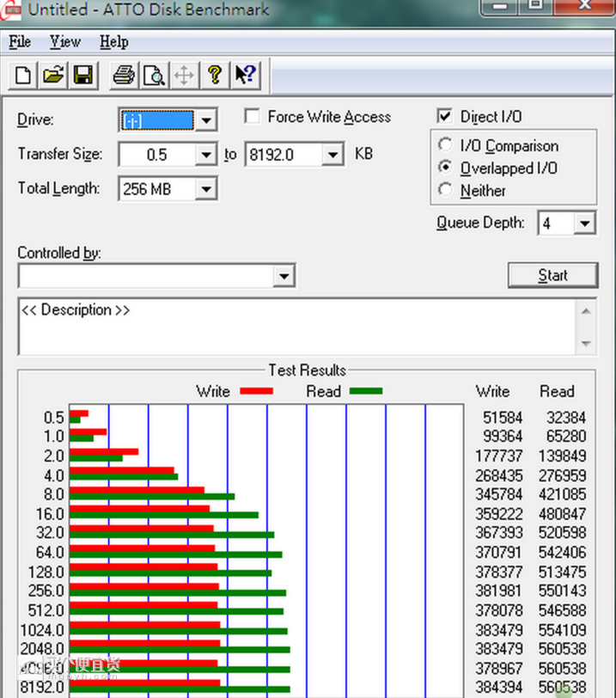The height and width of the screenshot is (698, 616).
Task: Open the File menu
Action: (20, 42)
